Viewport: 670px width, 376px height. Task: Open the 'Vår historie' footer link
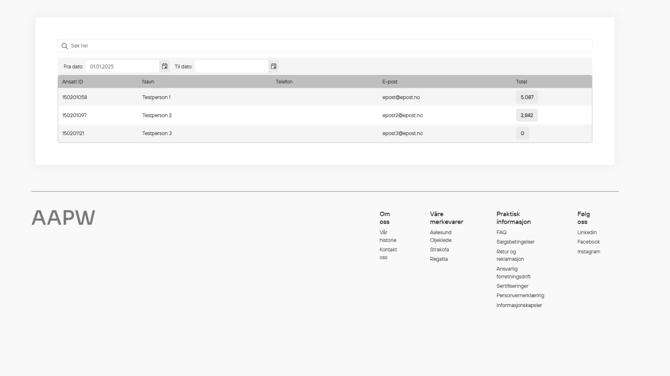click(388, 236)
